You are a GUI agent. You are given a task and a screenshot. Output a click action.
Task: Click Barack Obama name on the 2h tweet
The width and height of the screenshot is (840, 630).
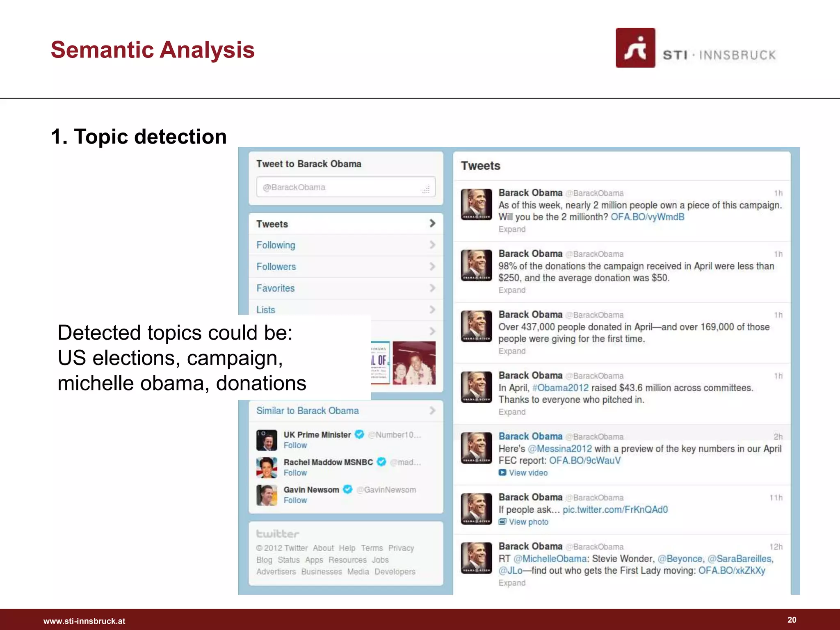point(530,436)
